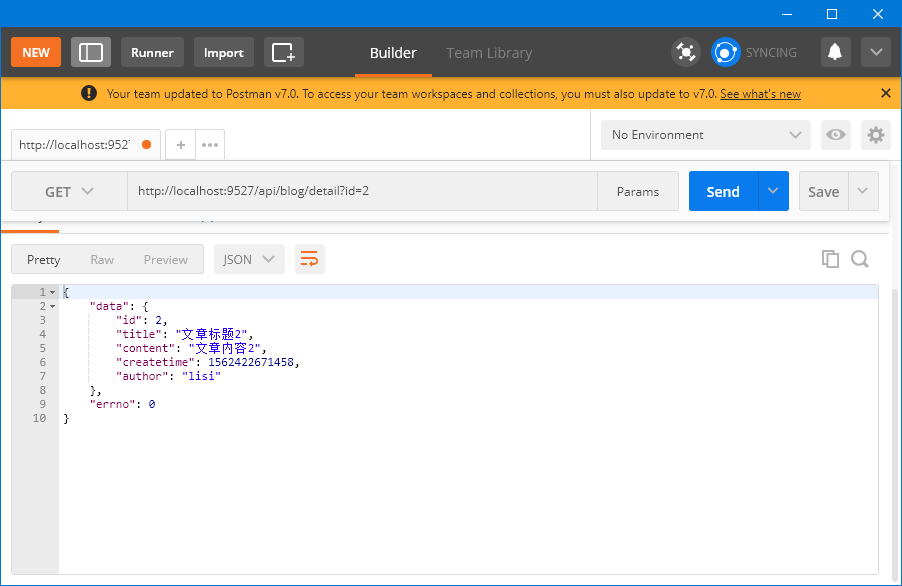This screenshot has height=586, width=902.
Task: Open the response search icon
Action: tap(860, 259)
